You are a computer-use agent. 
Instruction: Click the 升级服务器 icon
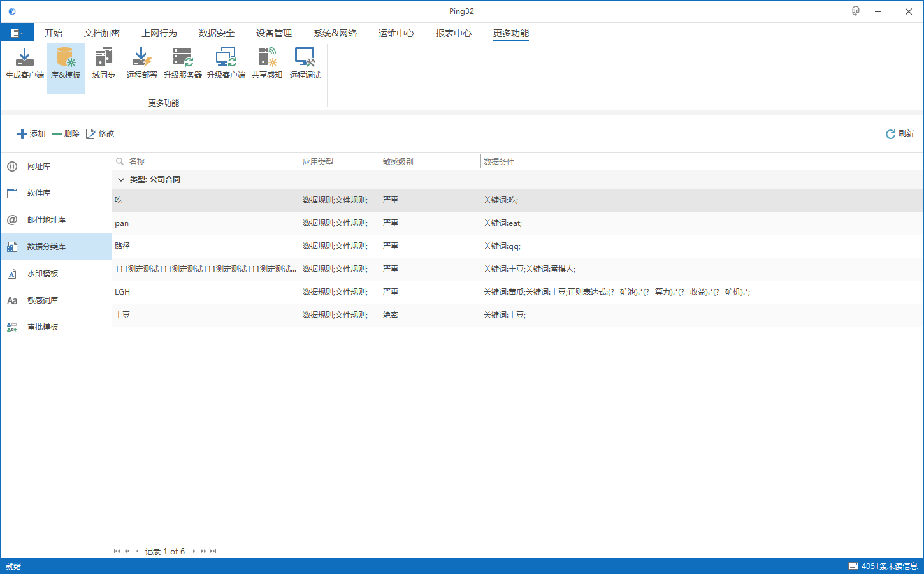tap(182, 64)
